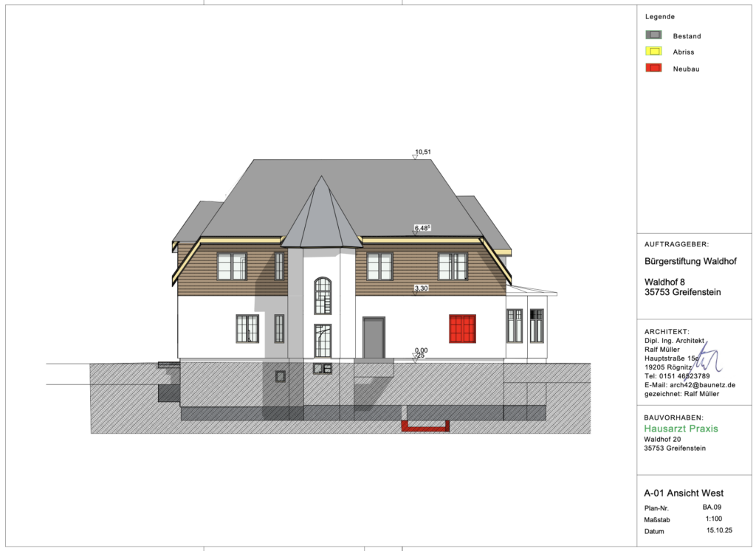
Task: Select the red foundation element below ground
Action: coord(425,426)
